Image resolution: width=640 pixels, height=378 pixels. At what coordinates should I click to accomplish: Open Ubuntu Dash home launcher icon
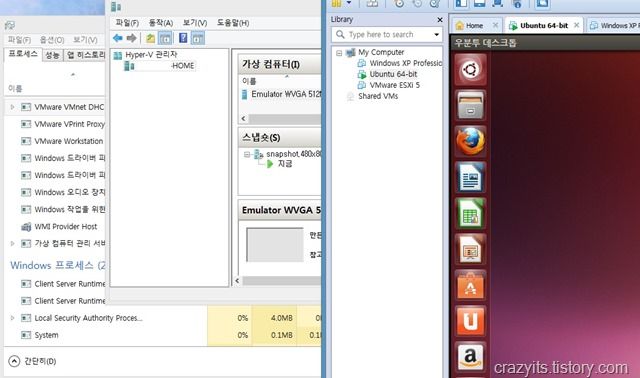point(470,70)
